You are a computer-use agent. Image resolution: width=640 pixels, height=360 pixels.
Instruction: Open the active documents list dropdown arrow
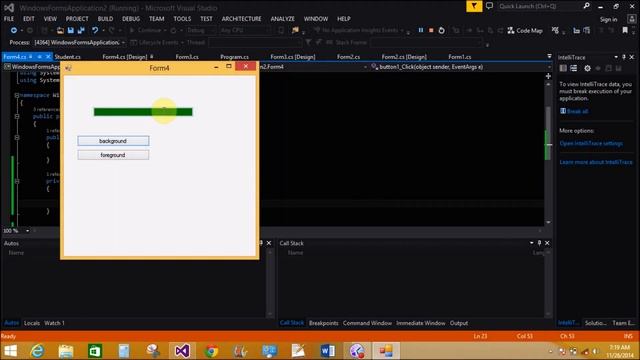click(549, 56)
